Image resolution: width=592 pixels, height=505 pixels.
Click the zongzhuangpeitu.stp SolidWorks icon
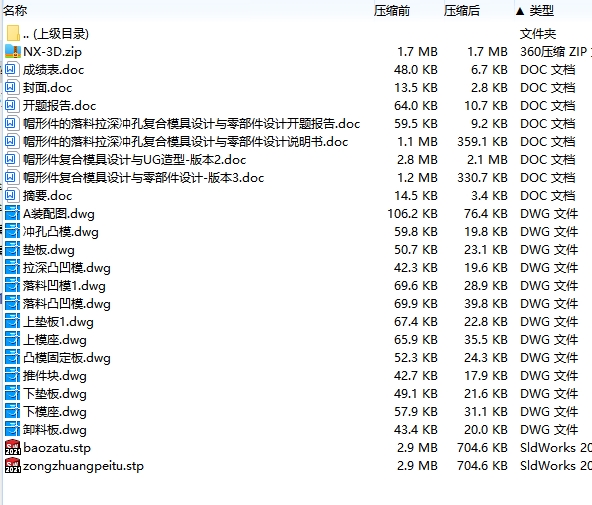click(13, 465)
